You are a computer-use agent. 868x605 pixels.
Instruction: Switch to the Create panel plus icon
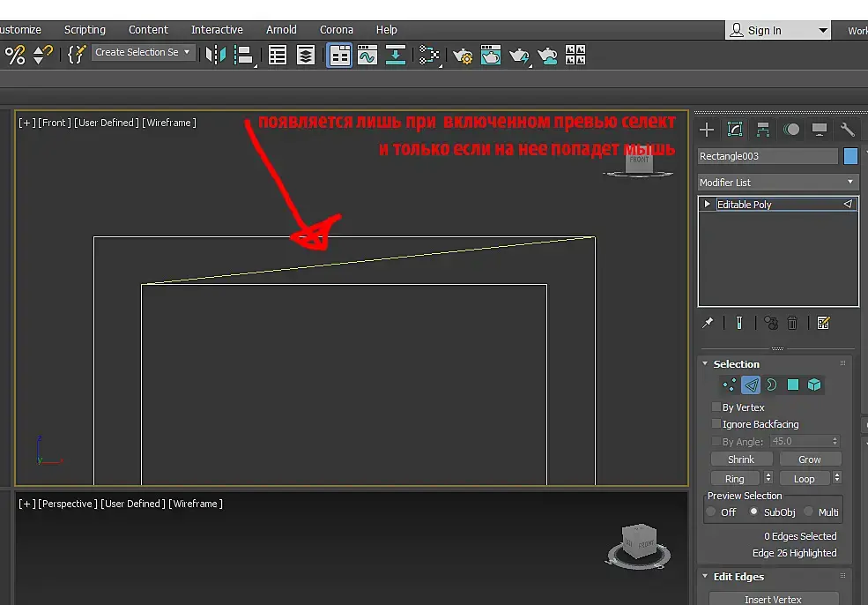click(x=707, y=130)
